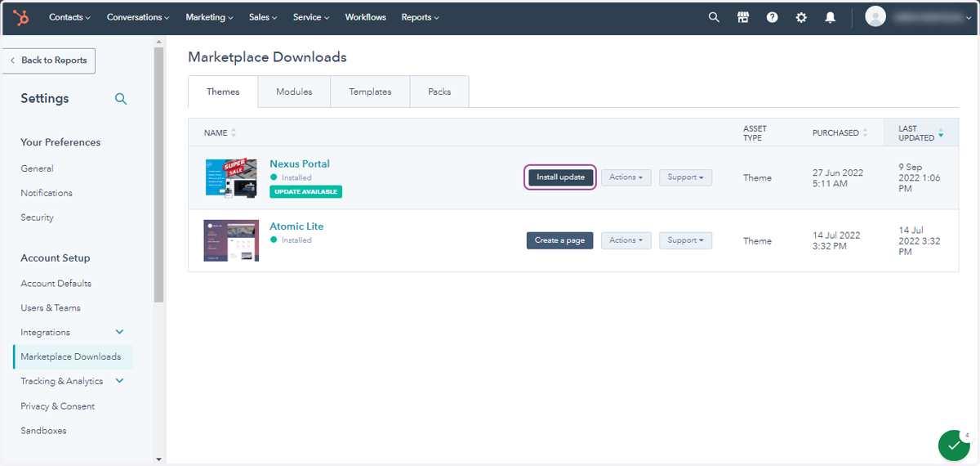Open the Sales menu
This screenshot has height=466, width=980.
click(x=263, y=17)
